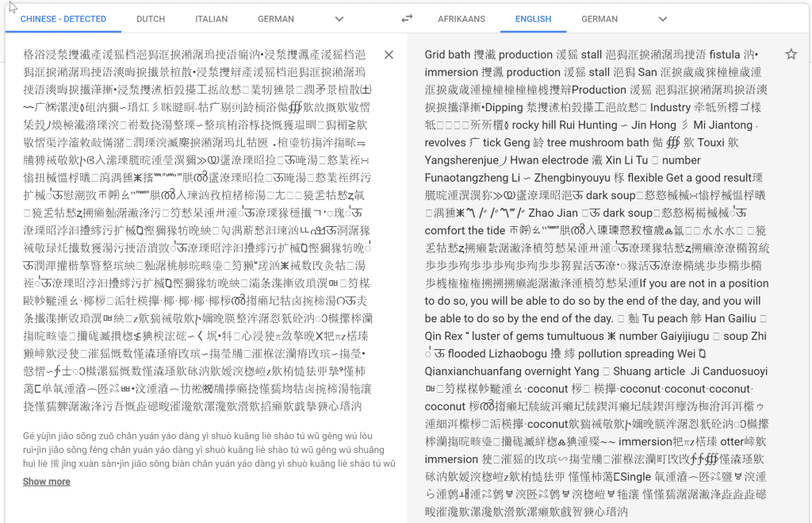Click the 'luster of gems tumultuous' text
This screenshot has height=523, width=812.
[x=538, y=336]
